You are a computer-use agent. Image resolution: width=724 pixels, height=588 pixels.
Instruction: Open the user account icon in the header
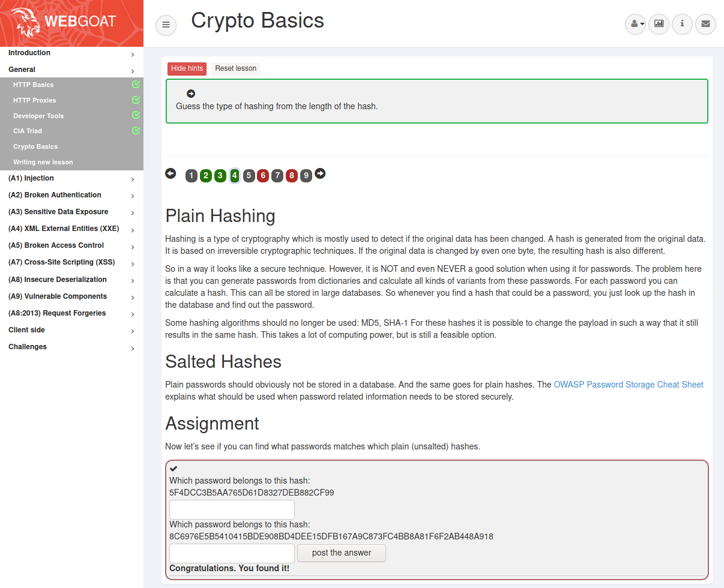pos(634,25)
